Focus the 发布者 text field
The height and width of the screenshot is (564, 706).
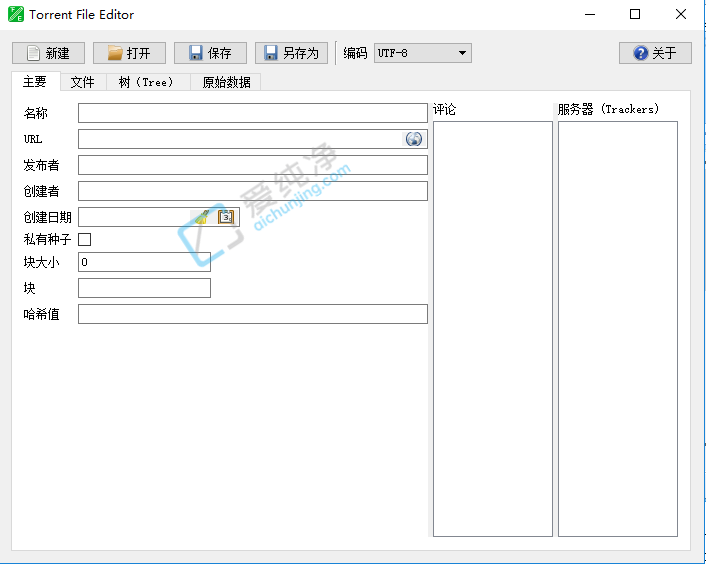point(253,165)
